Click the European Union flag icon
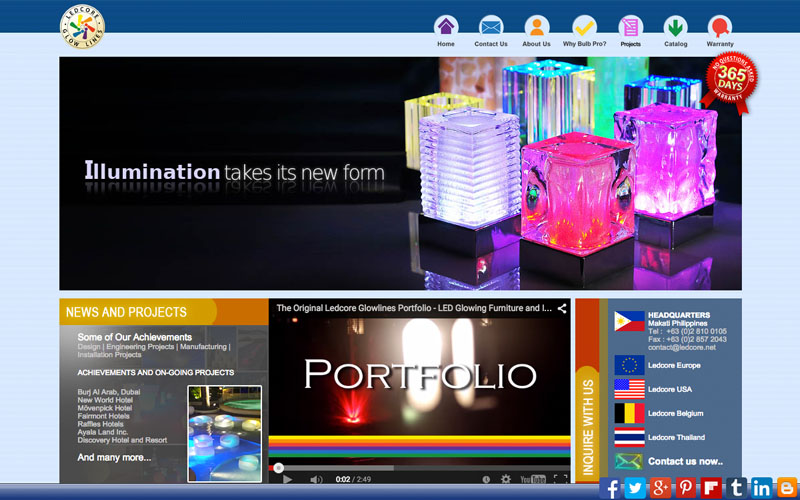This screenshot has width=800, height=500. click(629, 365)
